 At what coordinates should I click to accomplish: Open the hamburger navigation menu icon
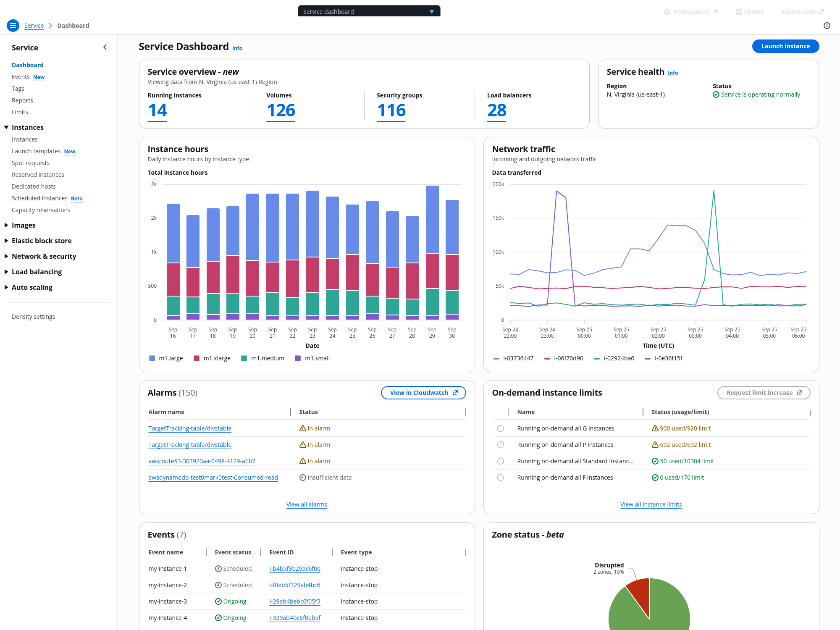click(x=13, y=26)
